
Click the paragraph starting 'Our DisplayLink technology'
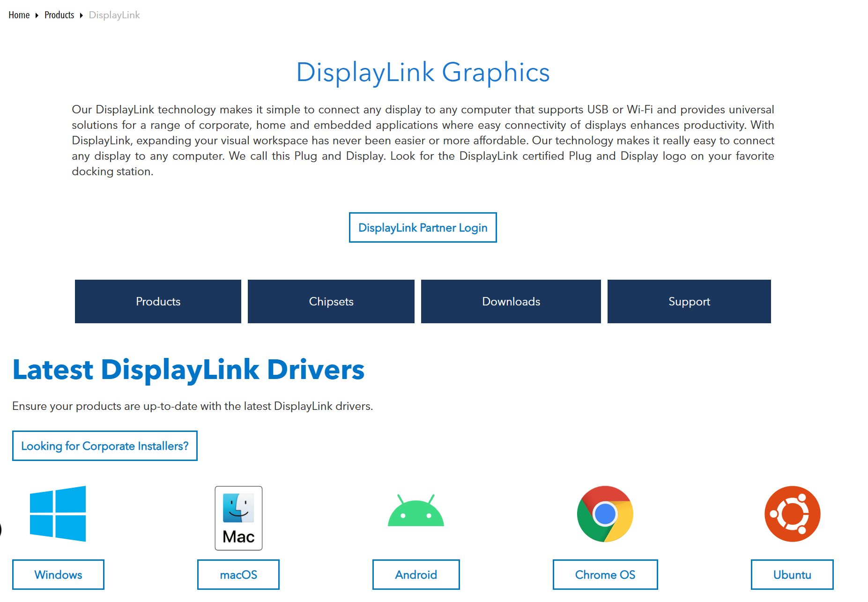point(423,140)
